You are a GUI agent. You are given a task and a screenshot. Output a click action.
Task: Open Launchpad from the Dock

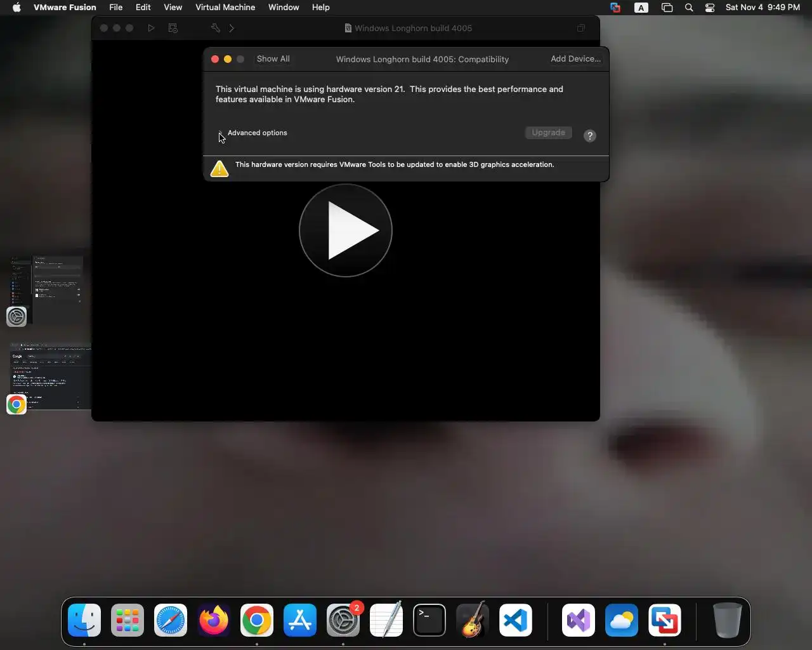pyautogui.click(x=128, y=620)
